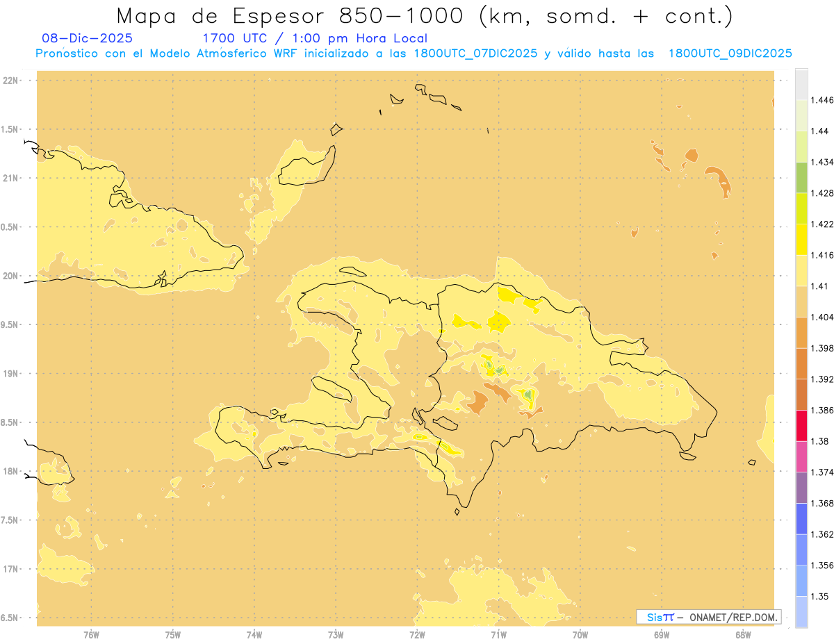834x644 pixels.
Task: Click the 70W longitude label
Action: [x=580, y=634]
